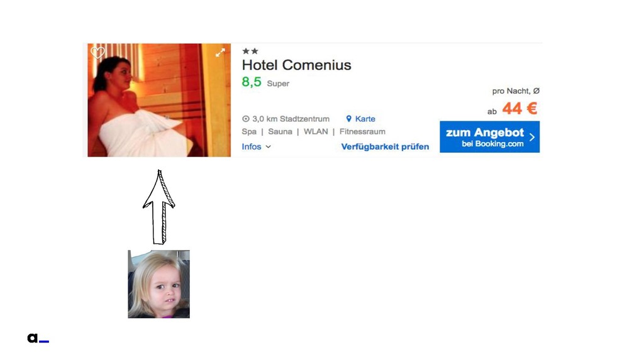The height and width of the screenshot is (362, 644).
Task: Click the heart favorite icon on photo
Action: pos(97,53)
